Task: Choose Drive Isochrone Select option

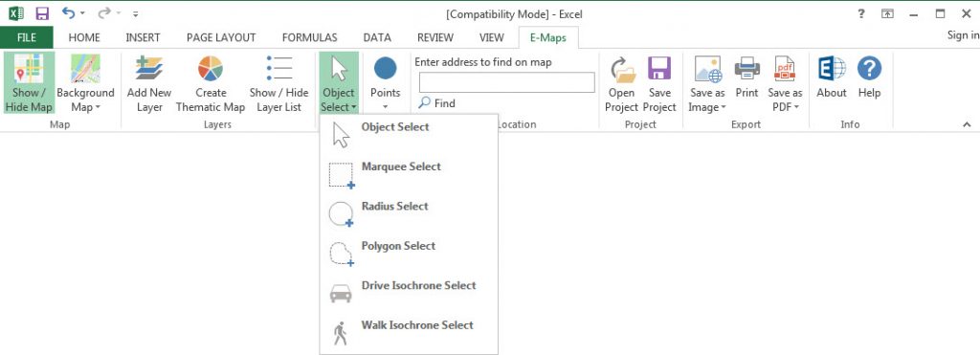Action: coord(409,293)
